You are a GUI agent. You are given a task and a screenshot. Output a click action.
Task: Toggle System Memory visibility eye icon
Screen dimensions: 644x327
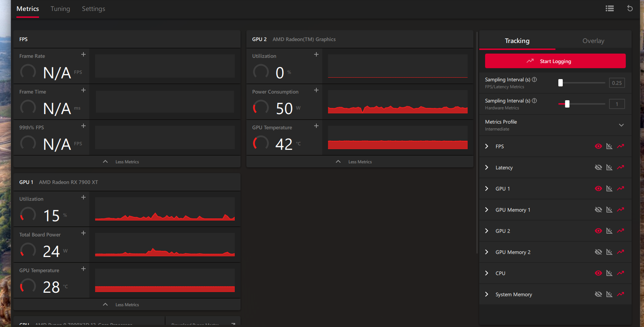tap(598, 294)
